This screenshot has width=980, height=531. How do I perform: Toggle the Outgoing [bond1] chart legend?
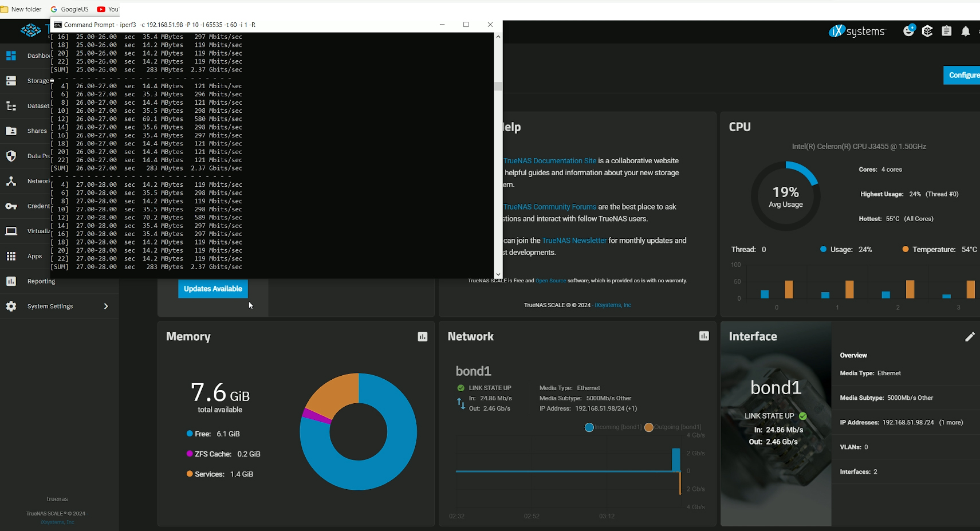[673, 427]
